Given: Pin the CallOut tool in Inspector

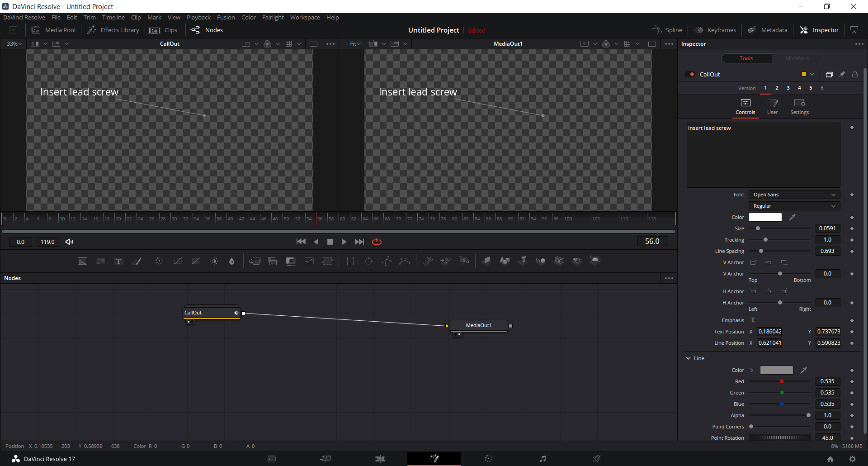Looking at the screenshot, I should point(842,74).
